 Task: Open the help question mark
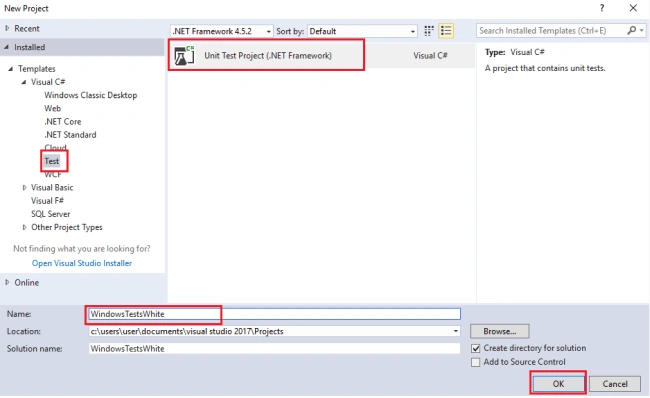pos(601,8)
